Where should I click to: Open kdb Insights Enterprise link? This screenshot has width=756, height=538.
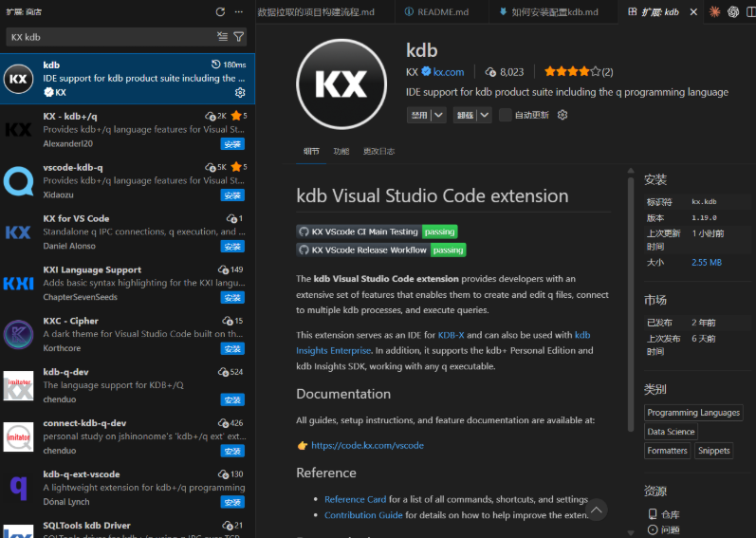(334, 350)
